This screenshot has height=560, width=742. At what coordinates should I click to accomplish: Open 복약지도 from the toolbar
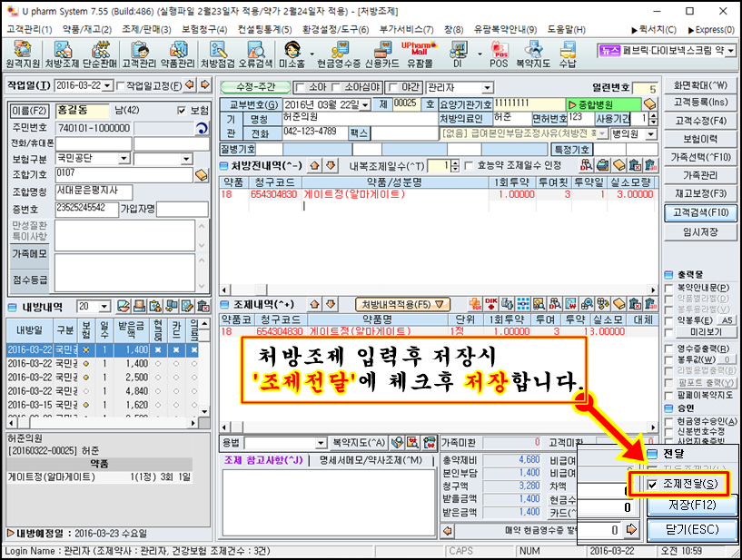[531, 54]
